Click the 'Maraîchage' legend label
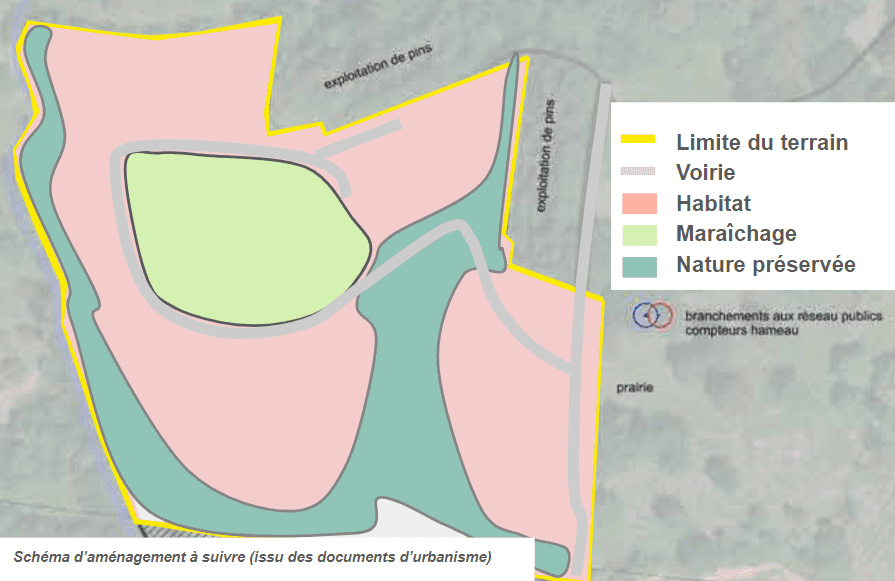Image resolution: width=895 pixels, height=581 pixels. (x=736, y=234)
